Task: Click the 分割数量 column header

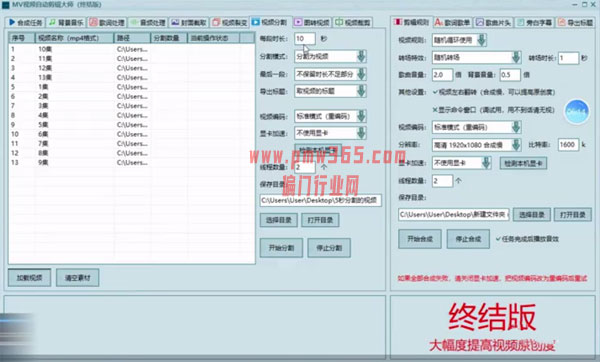Action: click(x=169, y=38)
